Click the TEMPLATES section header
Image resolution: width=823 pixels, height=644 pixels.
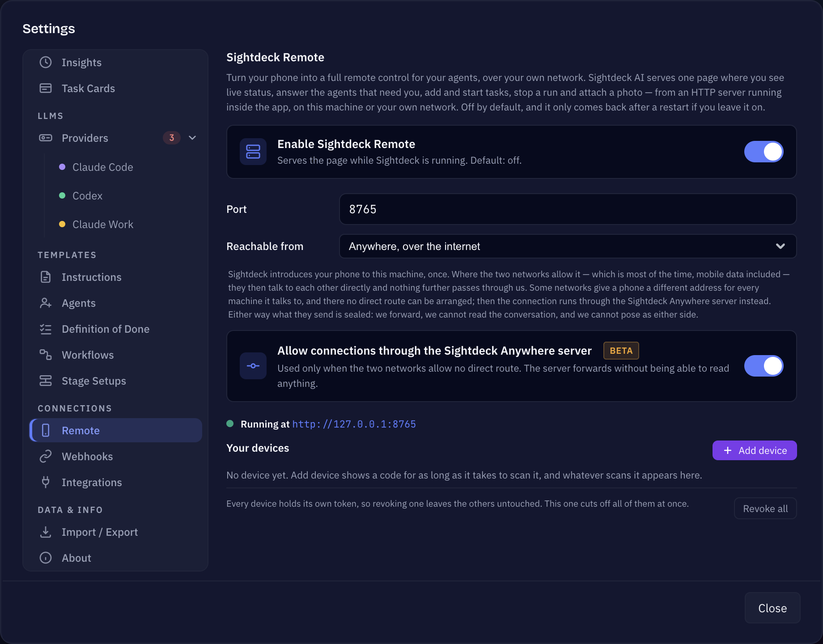[x=67, y=255]
